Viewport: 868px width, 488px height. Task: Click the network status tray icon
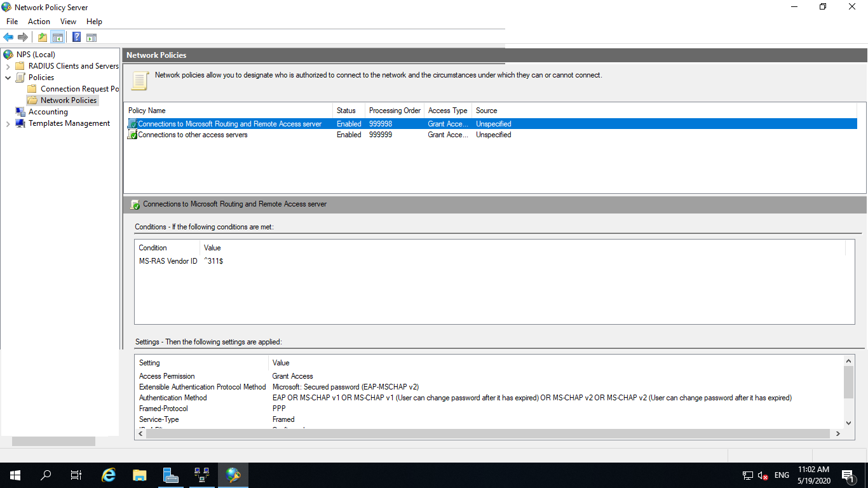click(748, 475)
